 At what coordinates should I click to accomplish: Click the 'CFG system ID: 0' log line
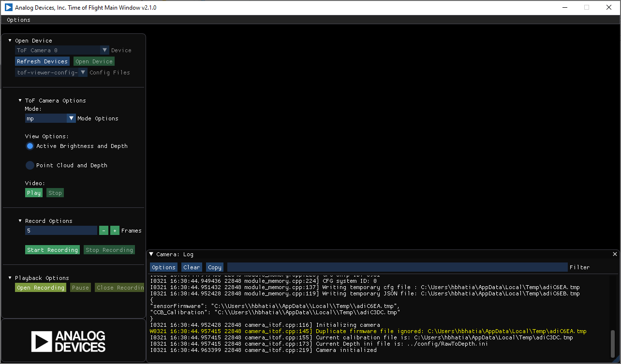point(263,281)
